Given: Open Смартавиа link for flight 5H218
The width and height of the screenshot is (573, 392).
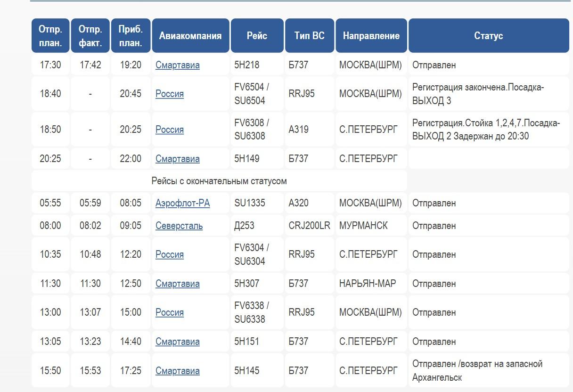Looking at the screenshot, I should (177, 65).
